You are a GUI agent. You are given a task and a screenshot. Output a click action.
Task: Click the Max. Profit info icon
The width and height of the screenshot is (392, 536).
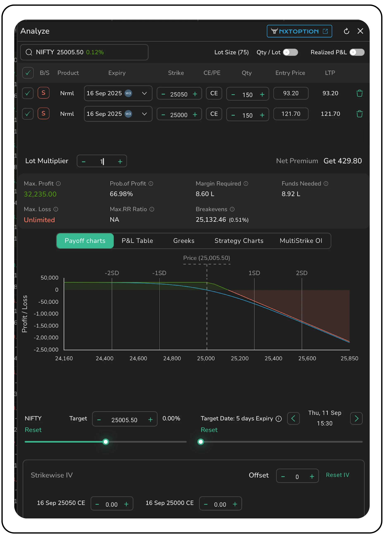click(58, 184)
